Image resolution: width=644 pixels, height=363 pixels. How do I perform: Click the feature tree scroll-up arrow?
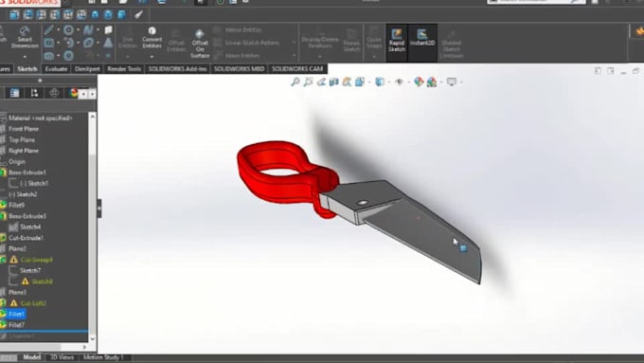pos(93,117)
